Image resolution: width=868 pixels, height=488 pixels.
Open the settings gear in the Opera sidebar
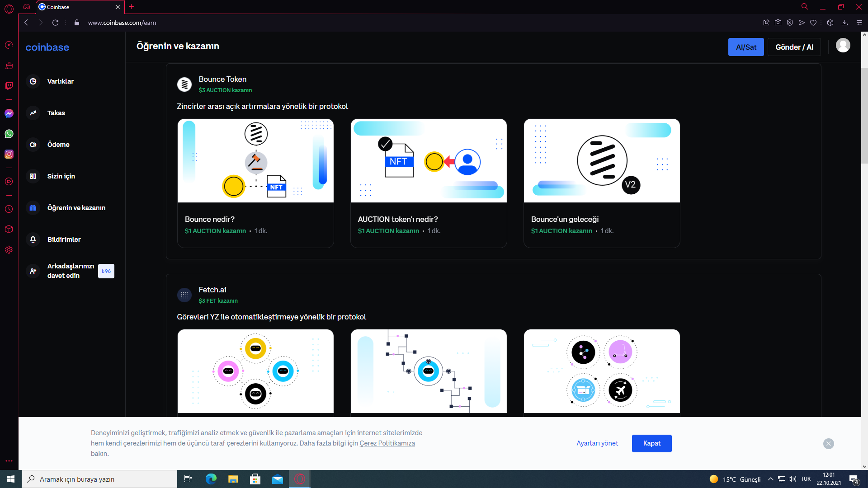[9, 250]
